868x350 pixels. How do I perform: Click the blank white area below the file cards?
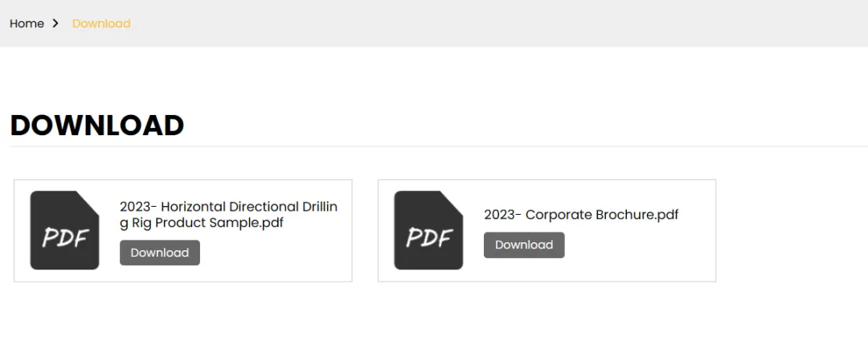click(x=434, y=318)
